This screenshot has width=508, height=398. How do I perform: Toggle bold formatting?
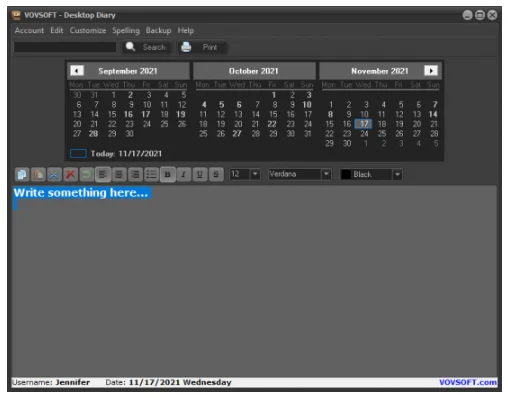pyautogui.click(x=168, y=174)
